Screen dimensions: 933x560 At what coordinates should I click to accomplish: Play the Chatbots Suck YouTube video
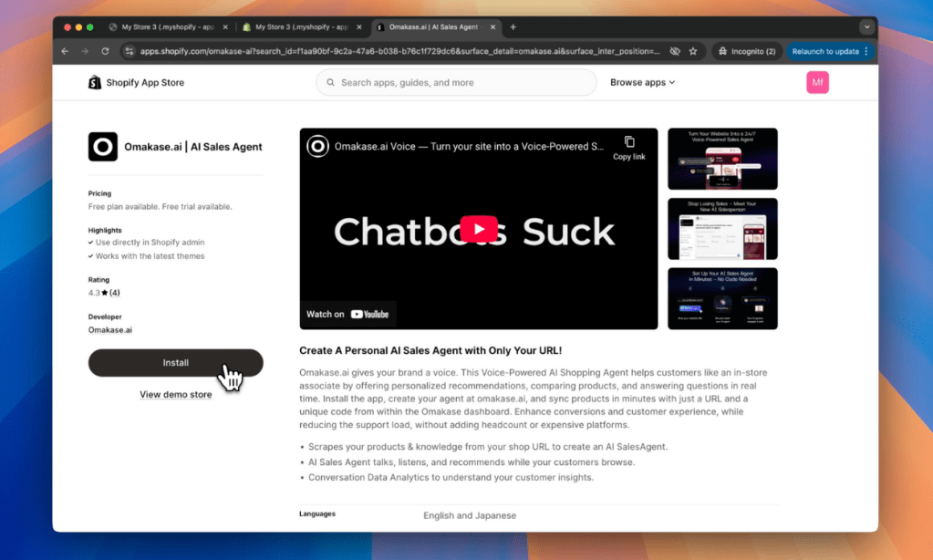[479, 228]
